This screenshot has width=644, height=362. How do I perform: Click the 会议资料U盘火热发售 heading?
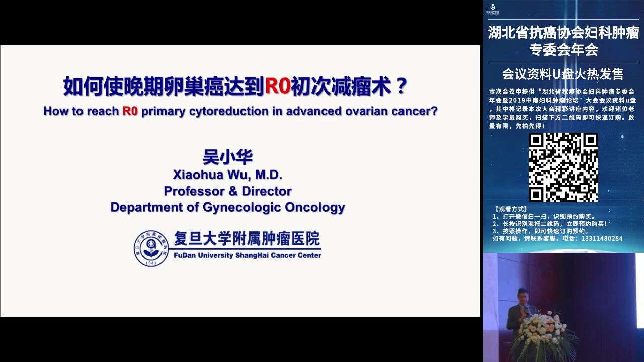click(x=562, y=74)
